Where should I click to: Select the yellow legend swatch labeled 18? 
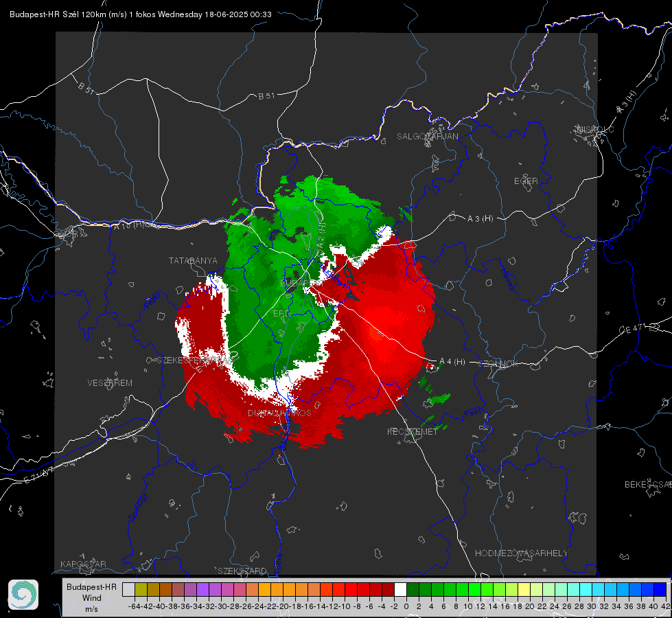(x=524, y=590)
